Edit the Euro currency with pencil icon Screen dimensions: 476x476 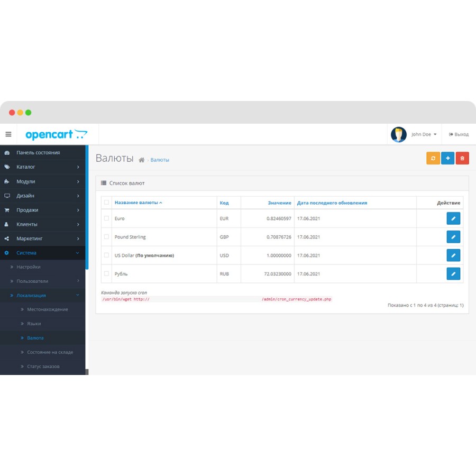click(x=453, y=218)
